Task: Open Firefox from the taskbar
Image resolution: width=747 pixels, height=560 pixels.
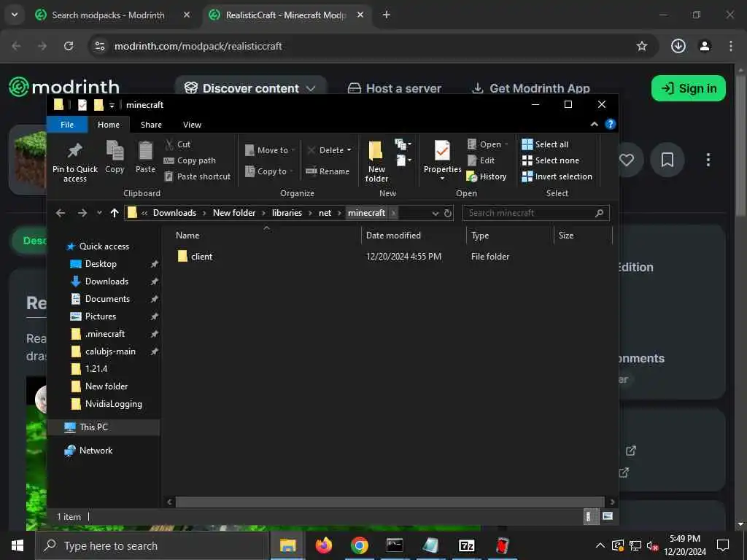Action: pos(323,545)
